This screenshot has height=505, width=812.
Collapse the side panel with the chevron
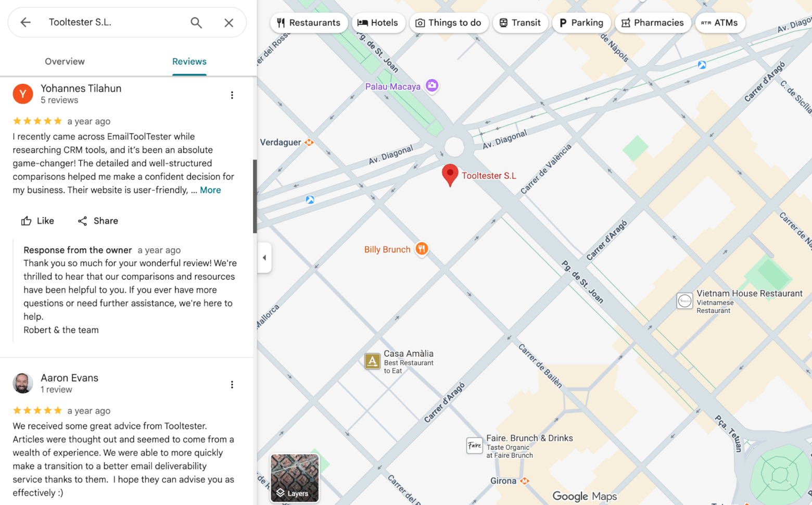[264, 257]
